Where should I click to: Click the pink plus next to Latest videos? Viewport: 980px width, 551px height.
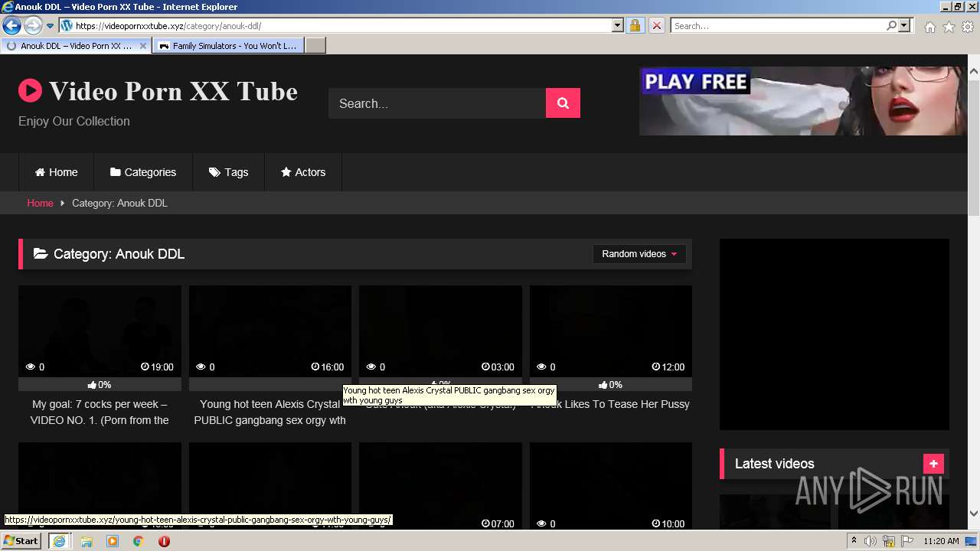pos(933,464)
